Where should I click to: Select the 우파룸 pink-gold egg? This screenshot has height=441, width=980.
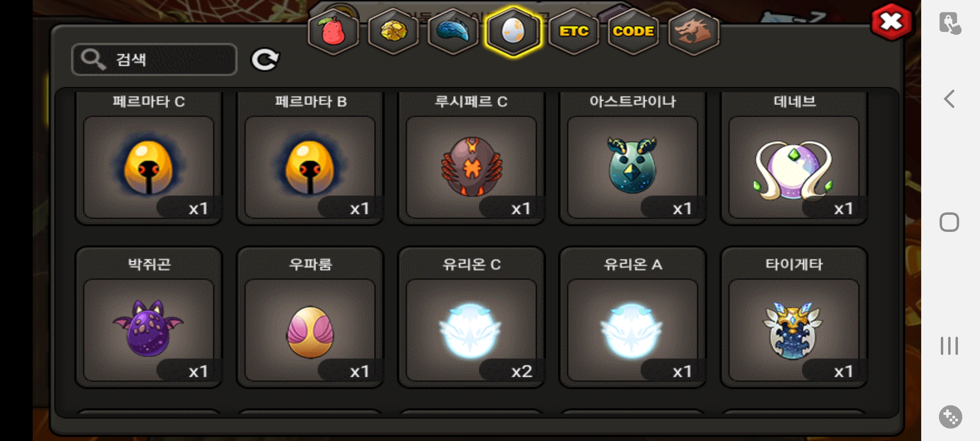point(310,317)
